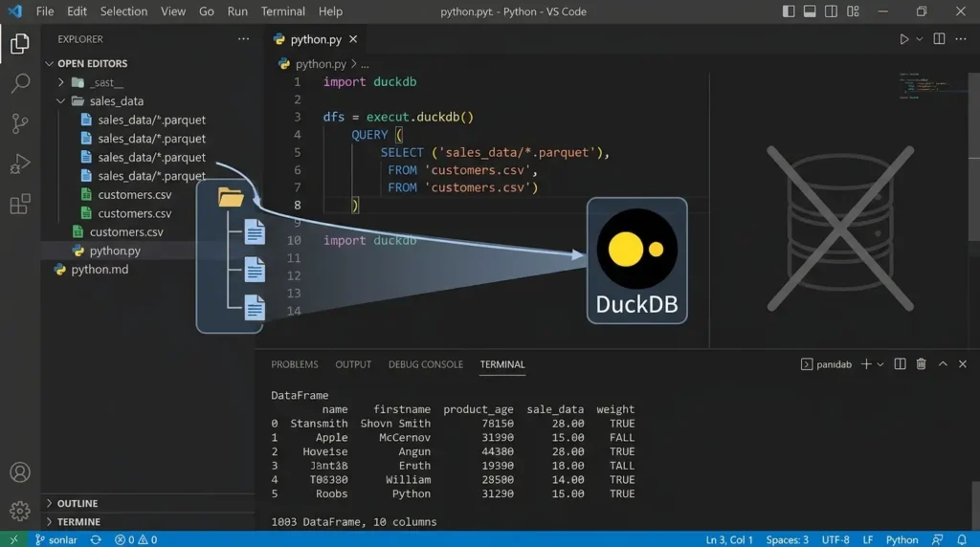Image resolution: width=980 pixels, height=547 pixels.
Task: Open the View menu
Action: point(172,11)
